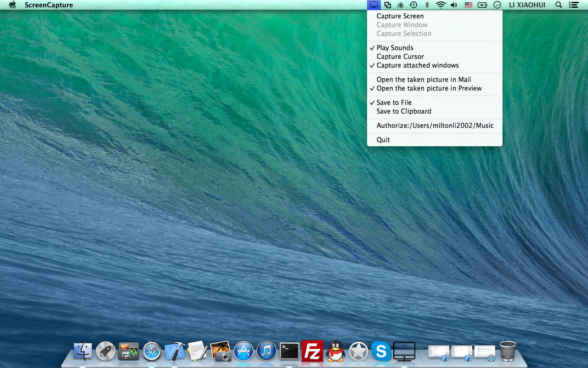Click the Bluetooth icon in menu bar
This screenshot has width=588, height=368.
[x=427, y=5]
